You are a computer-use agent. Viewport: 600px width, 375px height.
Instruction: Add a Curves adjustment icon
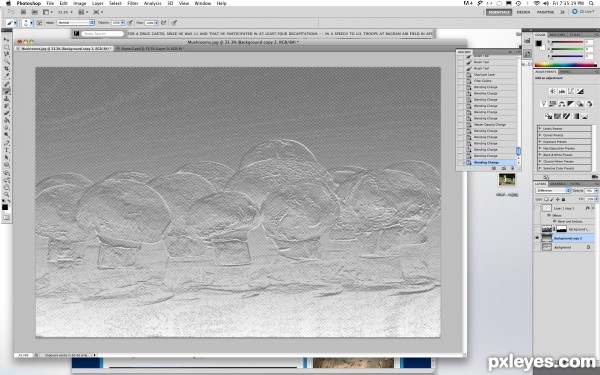[571, 91]
